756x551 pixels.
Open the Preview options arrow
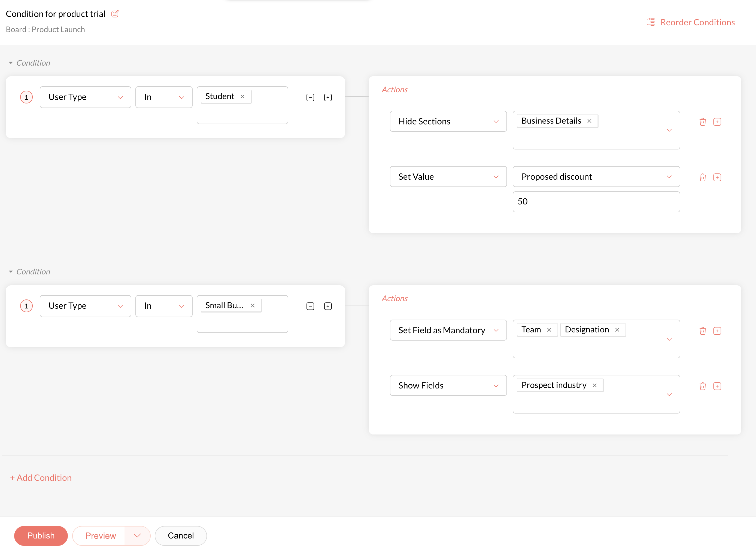coord(137,536)
